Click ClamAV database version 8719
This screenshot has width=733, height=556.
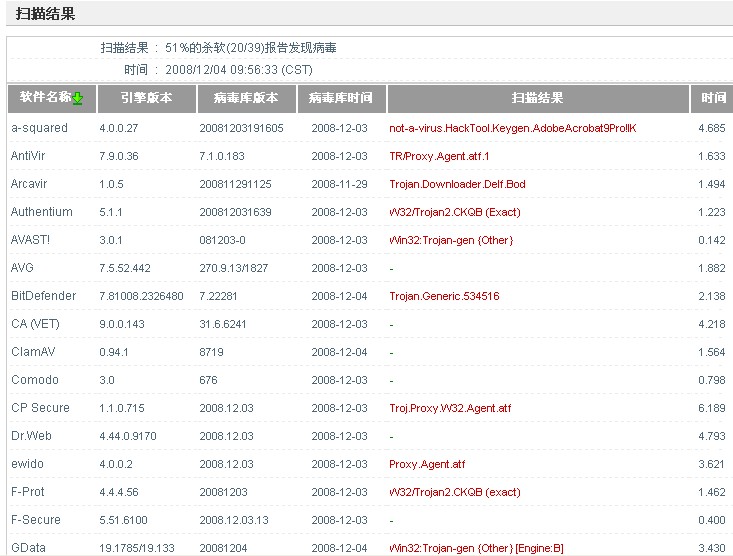[211, 352]
